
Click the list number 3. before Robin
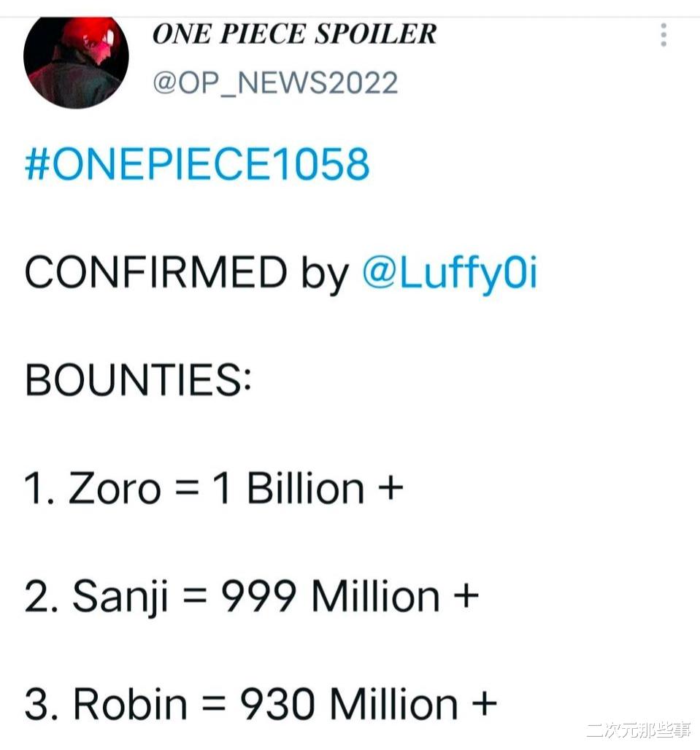pos(42,705)
